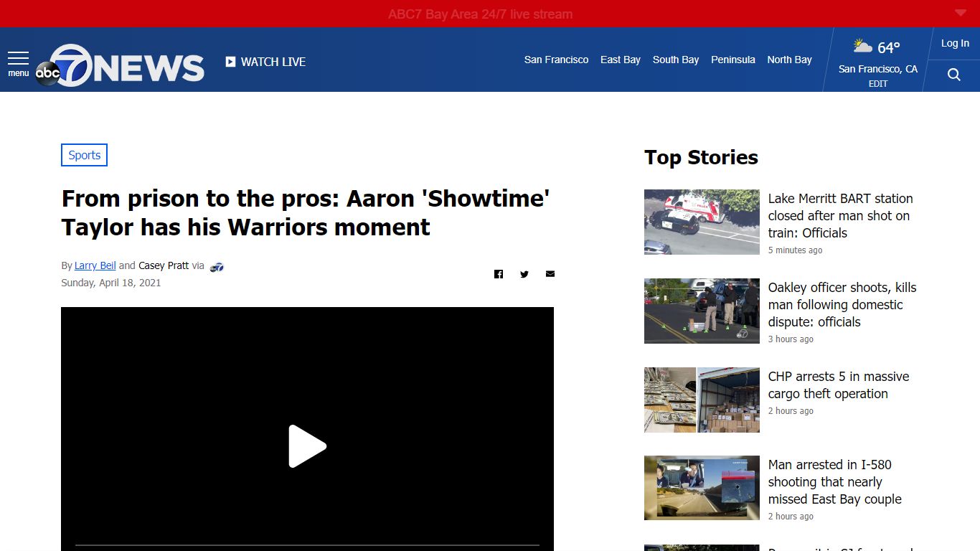Click the Log In link
The image size is (980, 551).
(x=955, y=43)
